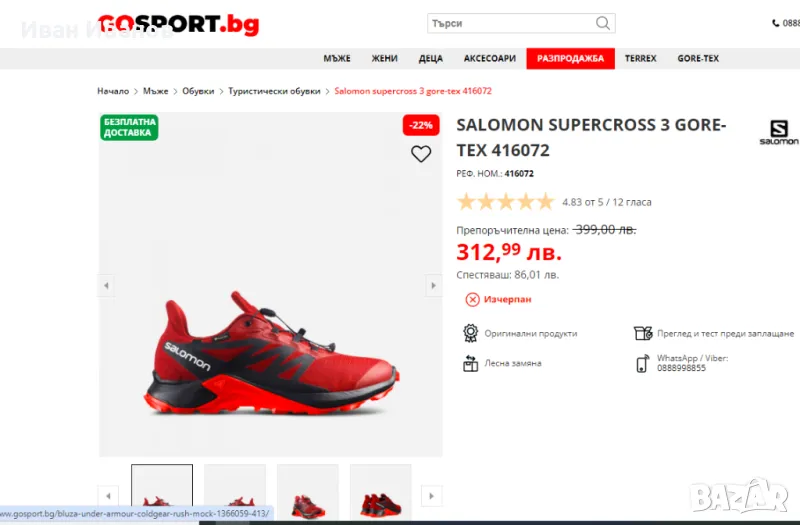
Task: Go to Туристически обувки breadcrumb
Action: coord(274,91)
